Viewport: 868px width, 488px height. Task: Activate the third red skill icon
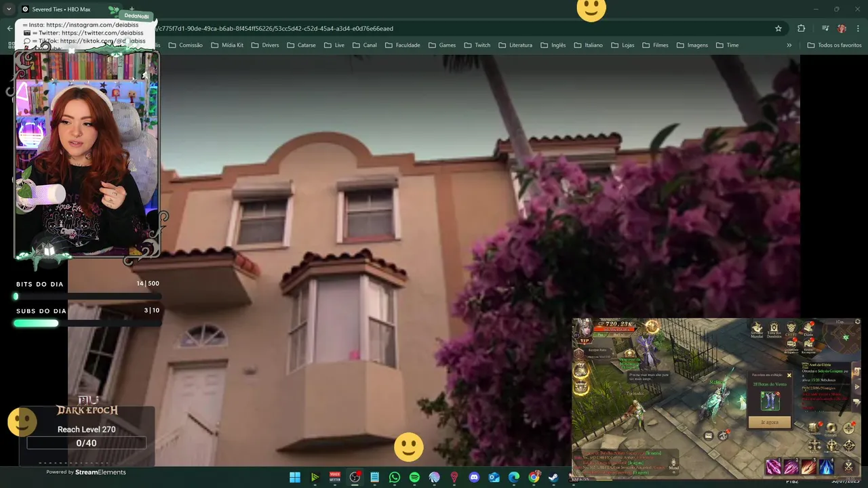(x=808, y=466)
